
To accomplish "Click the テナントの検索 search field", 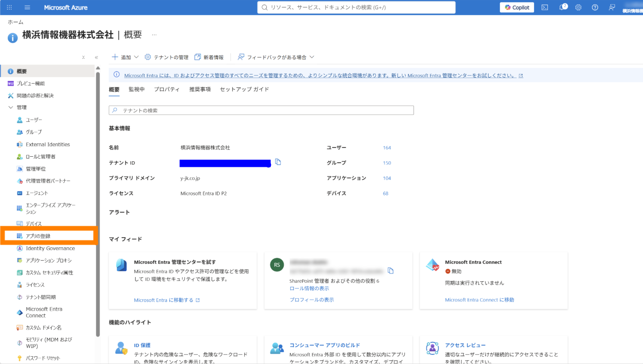I will pos(261,110).
